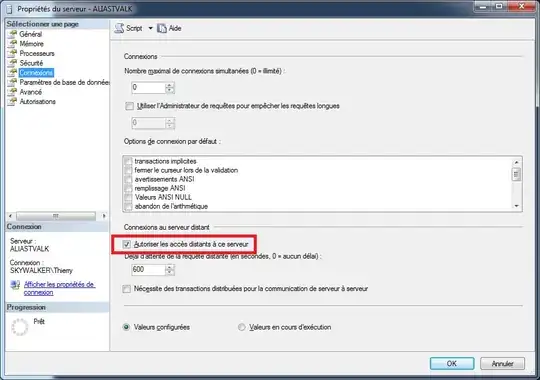Viewport: 540px width, 380px height.
Task: Select Processeurs in the page list
Action: pyautogui.click(x=37, y=53)
